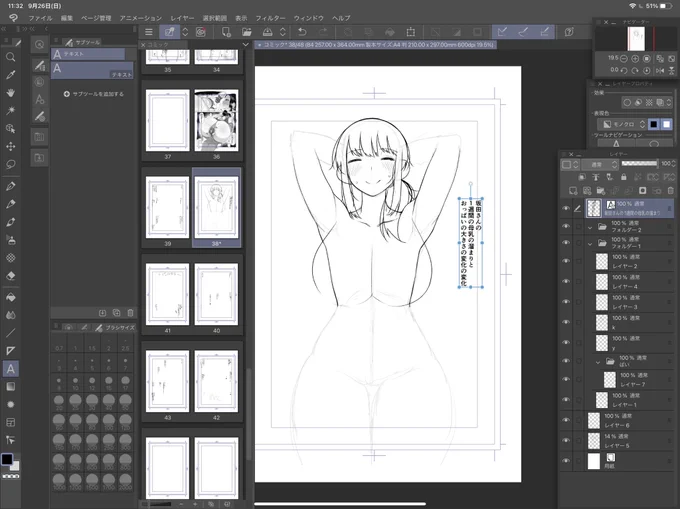Select the Hand move tool
This screenshot has height=509, width=680.
pos(10,93)
